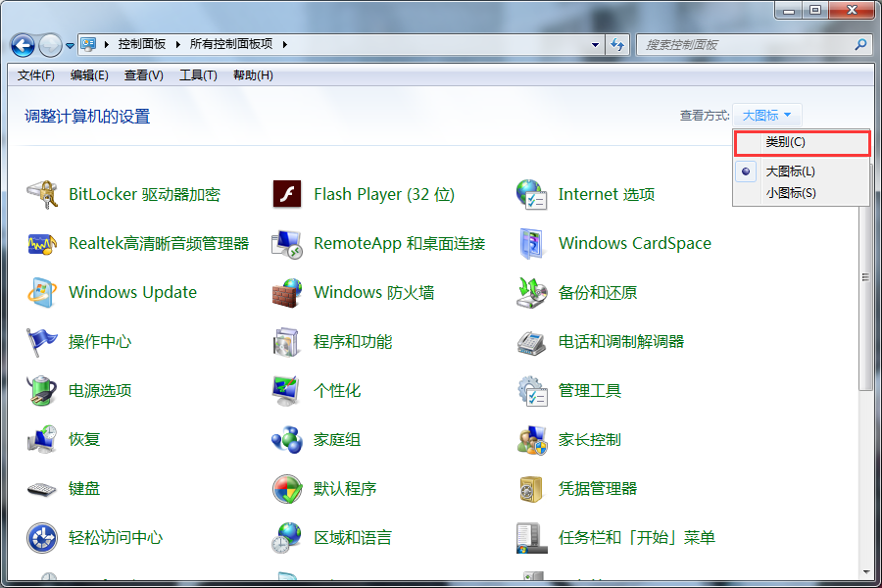Open the 程序和功能 link
This screenshot has height=588, width=882.
[353, 341]
